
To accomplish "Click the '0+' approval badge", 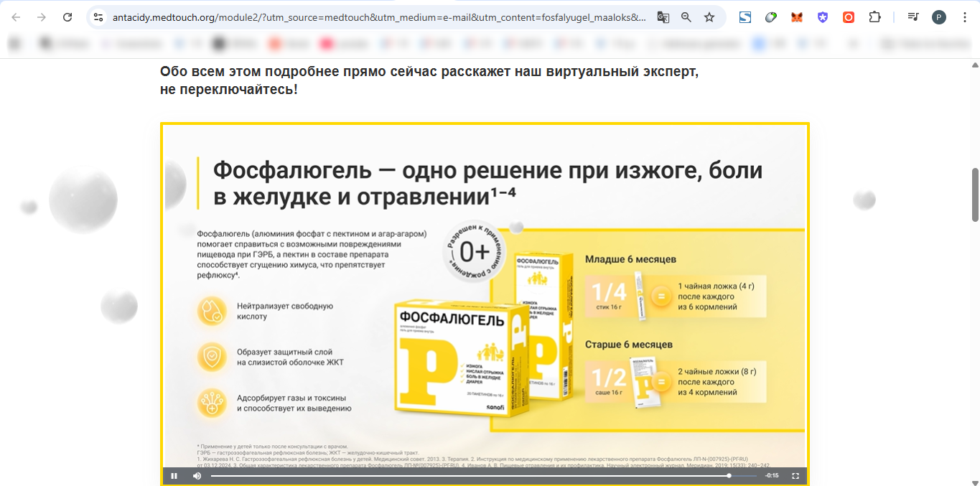I will pyautogui.click(x=474, y=252).
